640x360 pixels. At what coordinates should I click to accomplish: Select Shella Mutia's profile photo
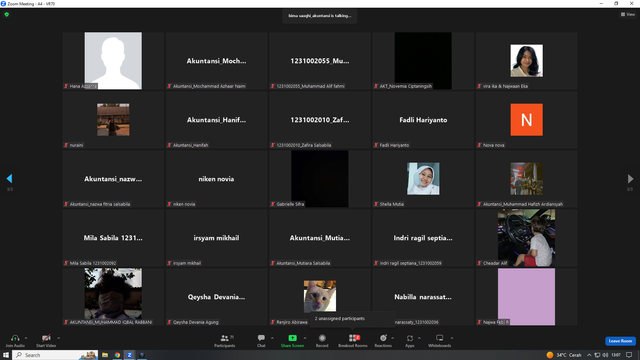coord(423,179)
